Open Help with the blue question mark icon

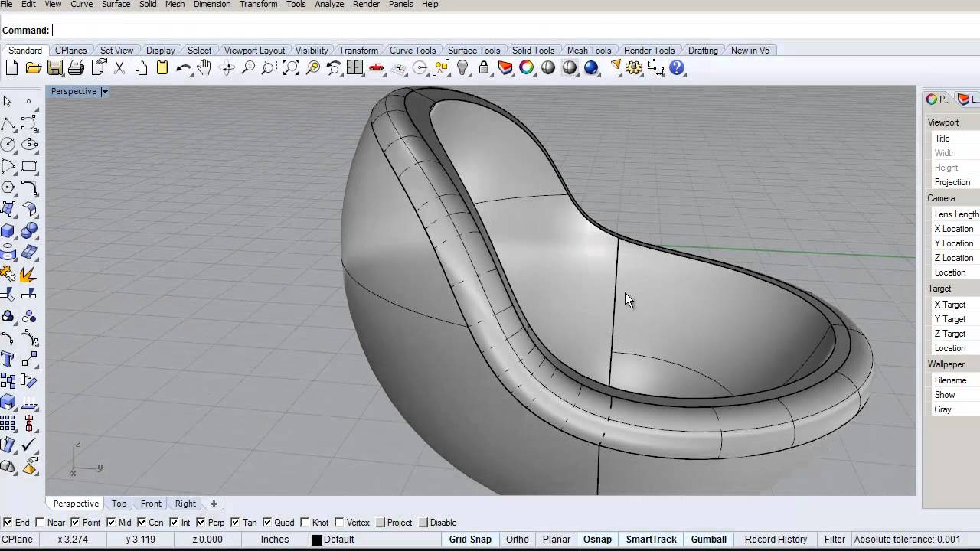click(677, 68)
